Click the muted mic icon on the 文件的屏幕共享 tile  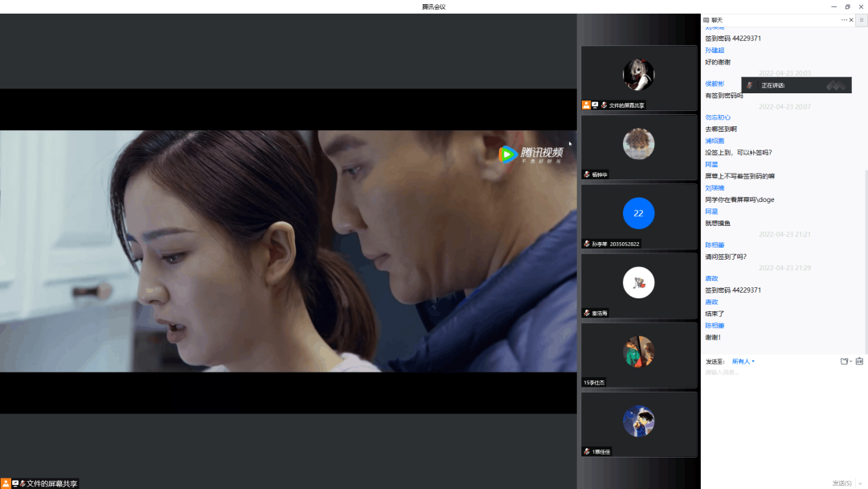click(x=604, y=105)
